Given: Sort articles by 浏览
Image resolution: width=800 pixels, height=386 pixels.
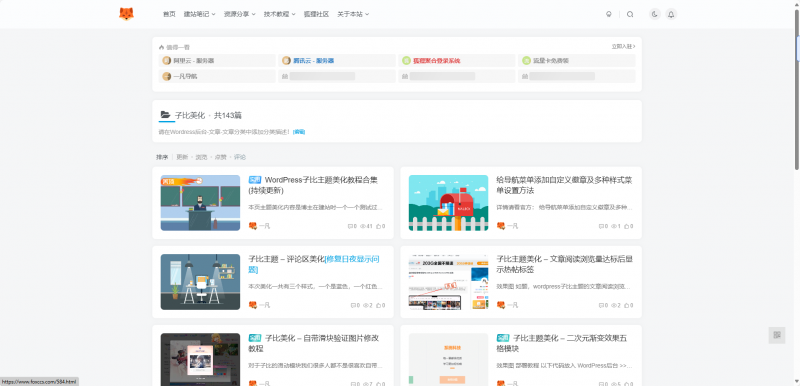Looking at the screenshot, I should pyautogui.click(x=202, y=157).
